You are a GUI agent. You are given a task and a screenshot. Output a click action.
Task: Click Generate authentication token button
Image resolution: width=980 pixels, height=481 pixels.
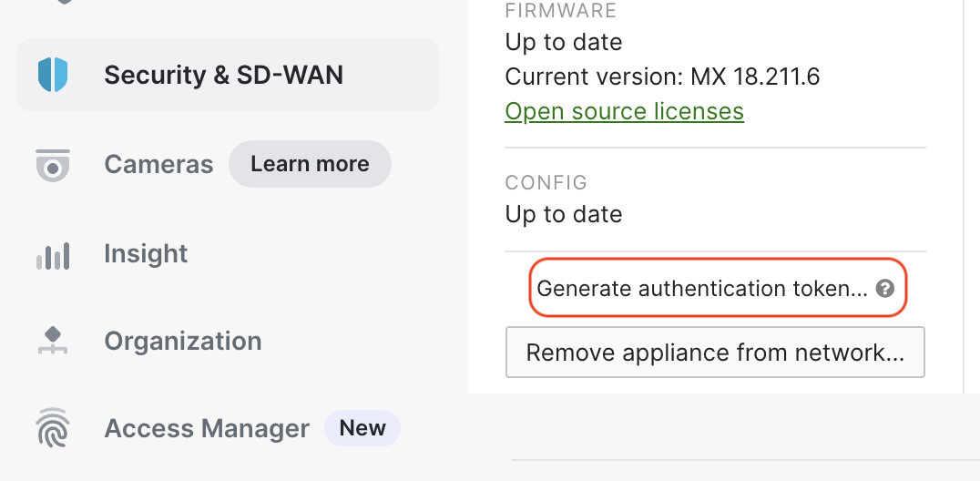718,288
